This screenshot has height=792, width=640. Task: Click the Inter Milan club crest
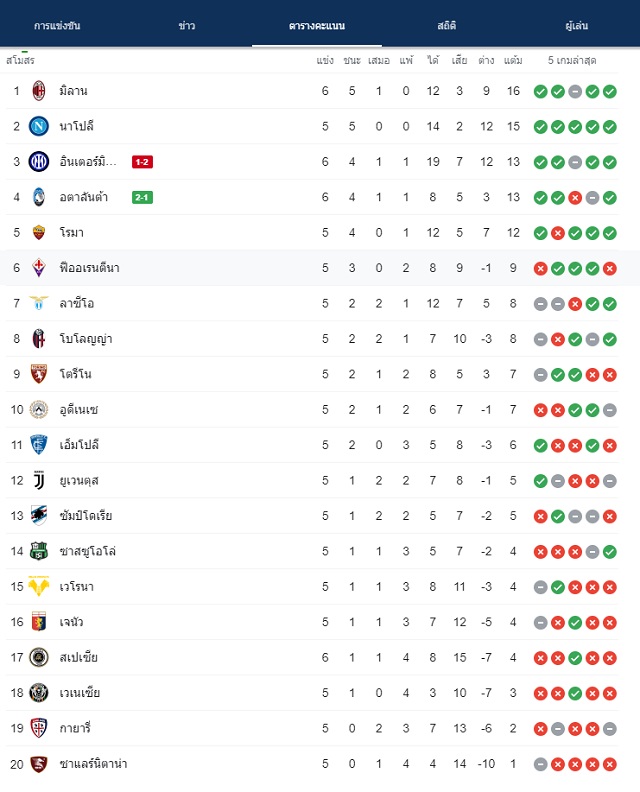click(39, 162)
